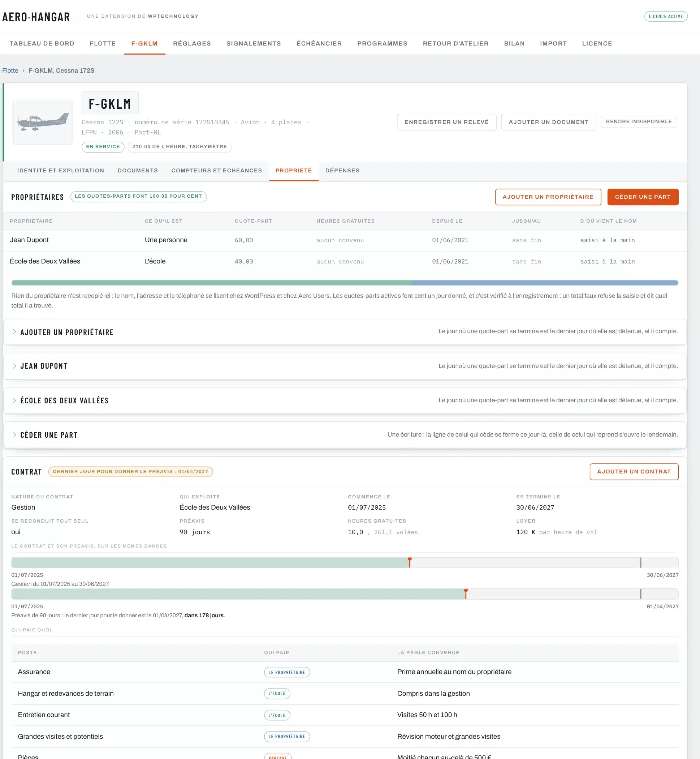
Task: Click the Cessna aircraft thumbnail image
Action: pos(42,122)
